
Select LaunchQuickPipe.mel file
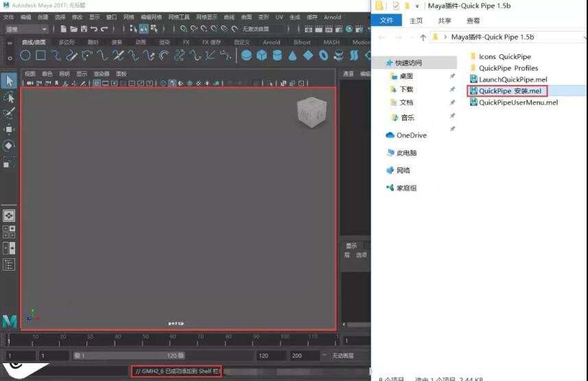[508, 79]
